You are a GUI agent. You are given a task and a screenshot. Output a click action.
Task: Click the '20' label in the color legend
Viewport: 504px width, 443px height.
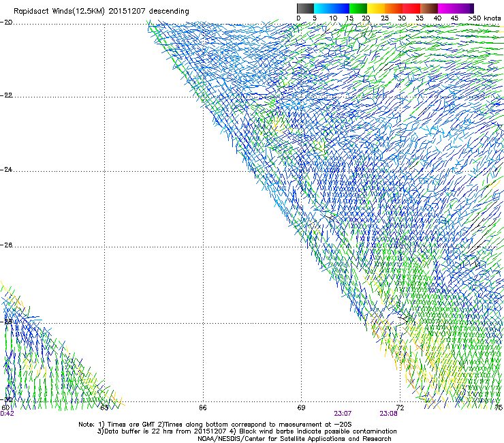point(366,18)
